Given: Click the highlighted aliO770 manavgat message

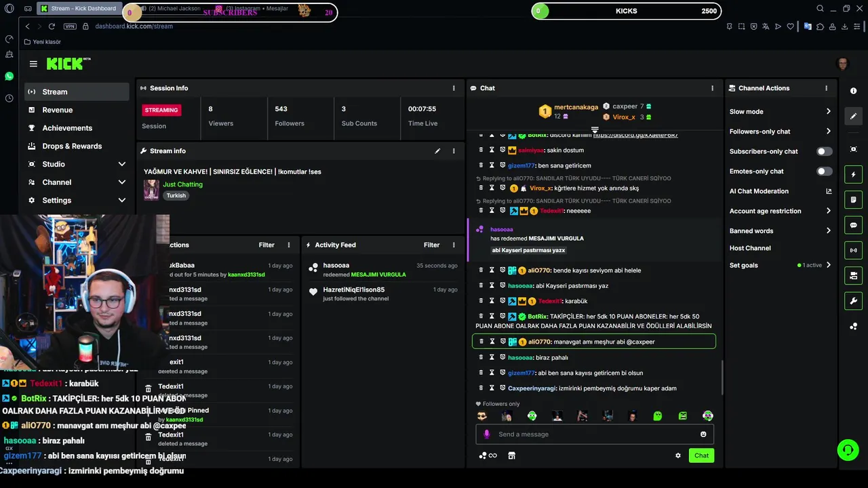Looking at the screenshot, I should pyautogui.click(x=594, y=342).
